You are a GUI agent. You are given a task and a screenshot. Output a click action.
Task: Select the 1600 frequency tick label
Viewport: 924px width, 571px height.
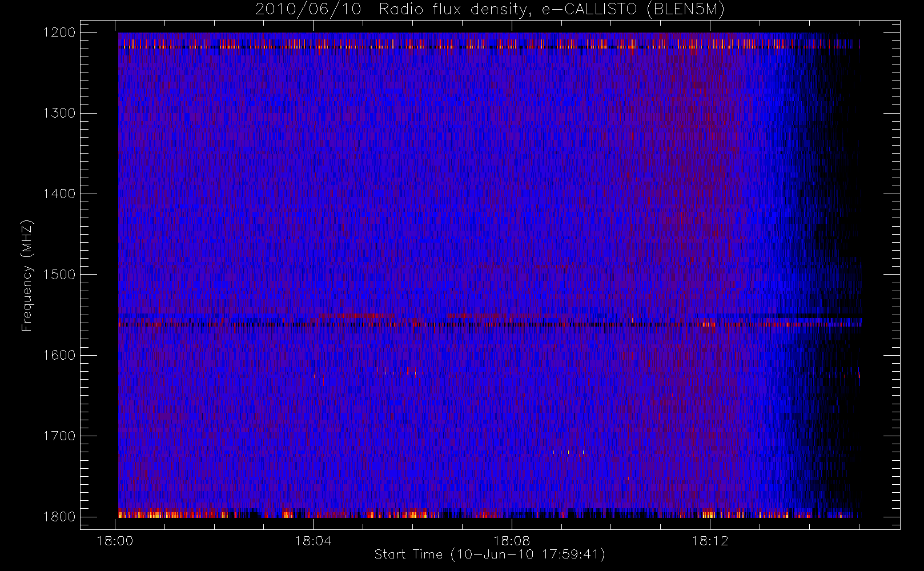(x=59, y=355)
